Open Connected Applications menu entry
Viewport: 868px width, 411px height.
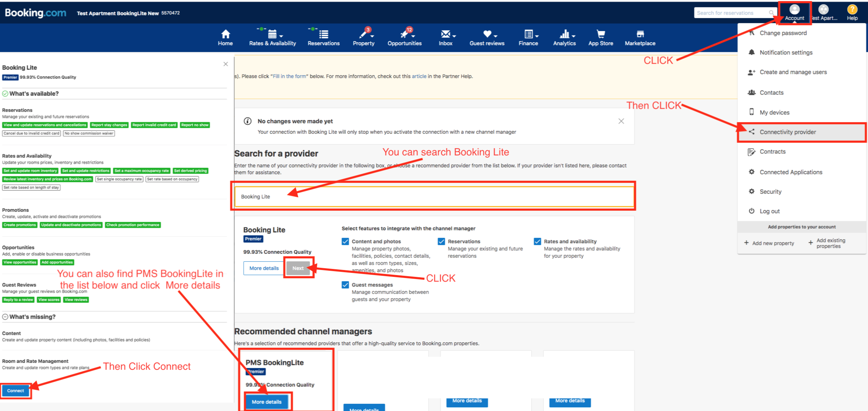click(791, 172)
